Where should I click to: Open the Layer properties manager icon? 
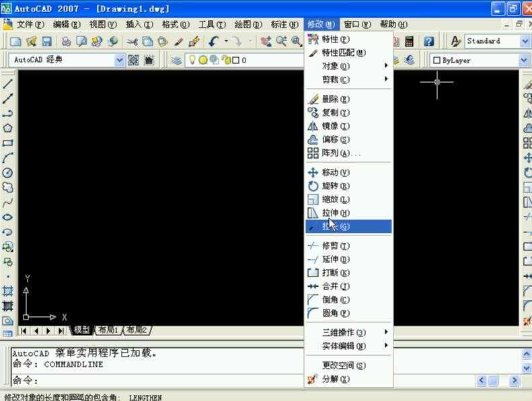point(176,61)
